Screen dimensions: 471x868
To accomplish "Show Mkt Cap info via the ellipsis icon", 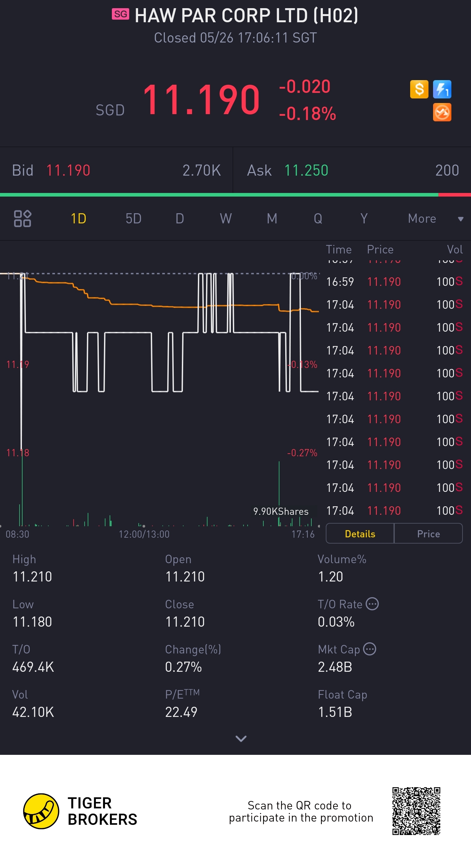I will pos(370,649).
